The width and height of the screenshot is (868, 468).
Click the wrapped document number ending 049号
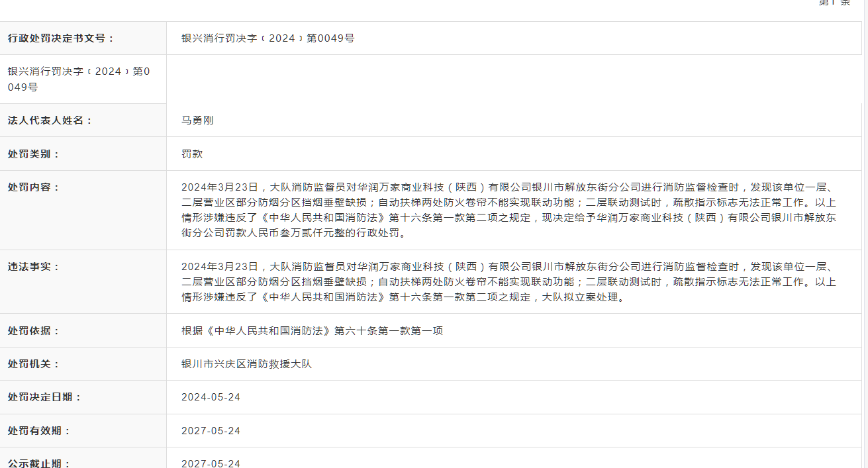(79, 79)
